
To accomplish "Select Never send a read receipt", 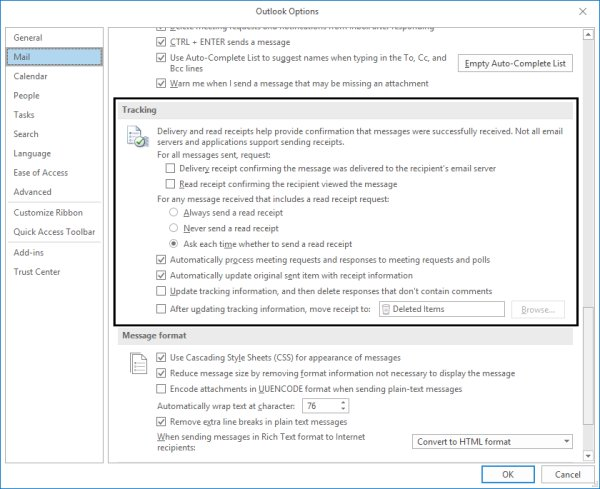I will (x=174, y=228).
